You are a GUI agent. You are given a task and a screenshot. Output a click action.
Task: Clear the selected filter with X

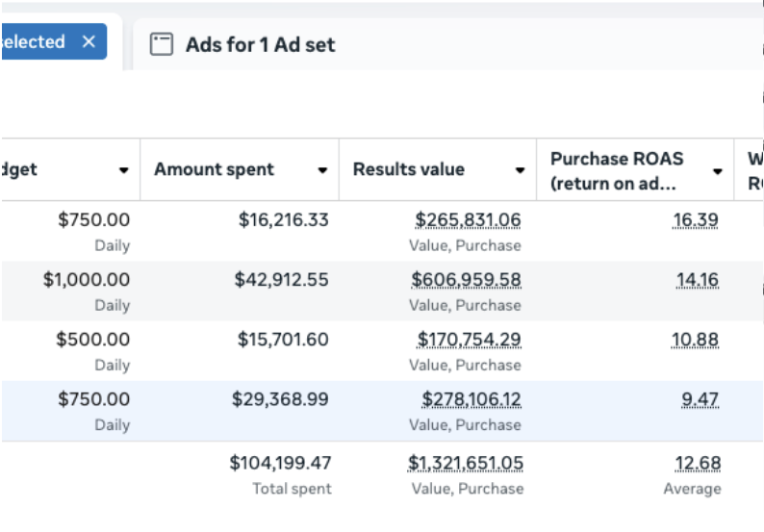tap(89, 42)
